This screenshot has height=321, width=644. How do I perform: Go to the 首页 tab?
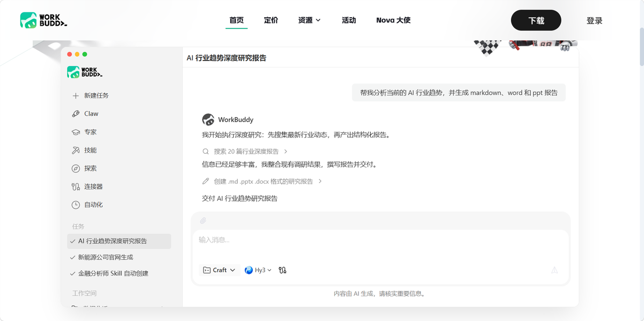[x=237, y=20]
